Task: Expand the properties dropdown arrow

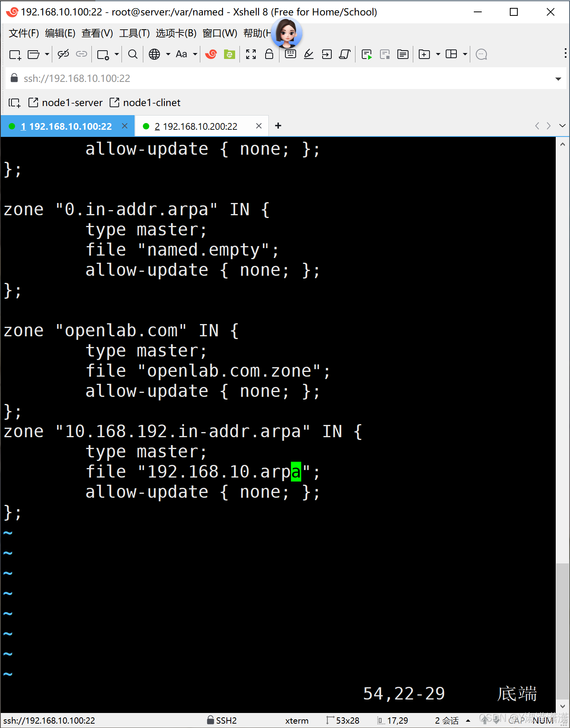Action: (x=117, y=54)
